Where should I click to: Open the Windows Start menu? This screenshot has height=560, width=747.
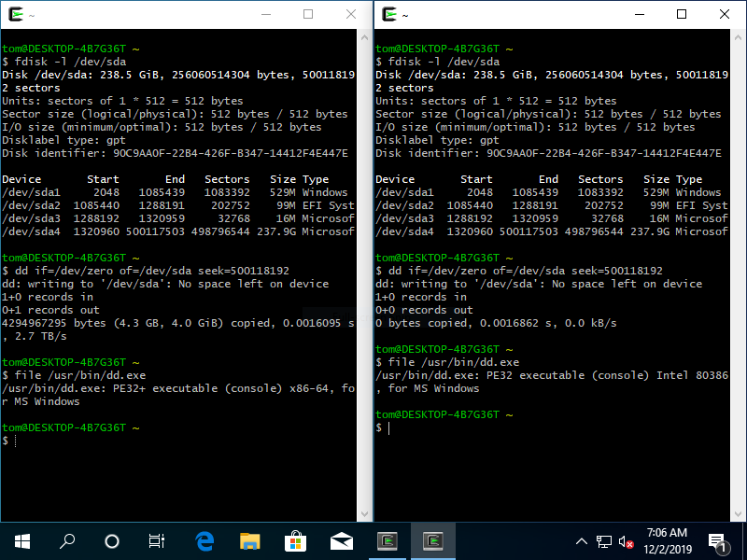[21, 540]
